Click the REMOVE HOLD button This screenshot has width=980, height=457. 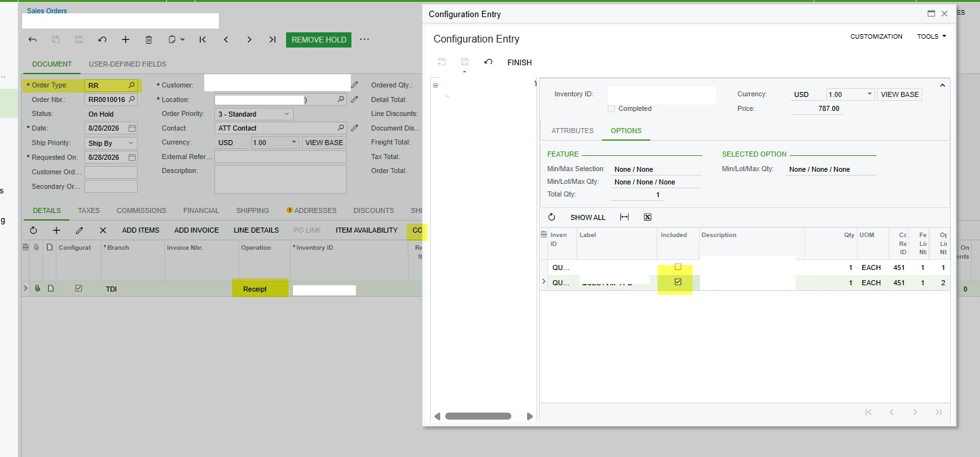click(x=319, y=39)
